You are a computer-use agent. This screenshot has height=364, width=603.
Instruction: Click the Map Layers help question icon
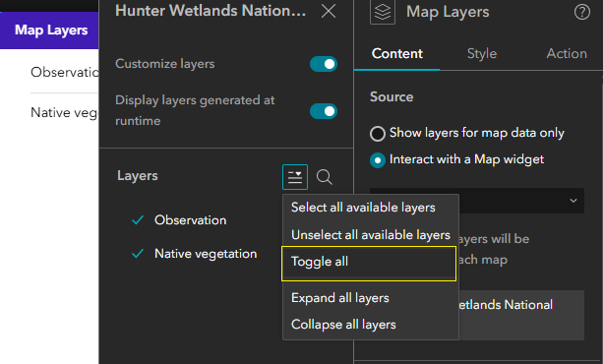(581, 12)
